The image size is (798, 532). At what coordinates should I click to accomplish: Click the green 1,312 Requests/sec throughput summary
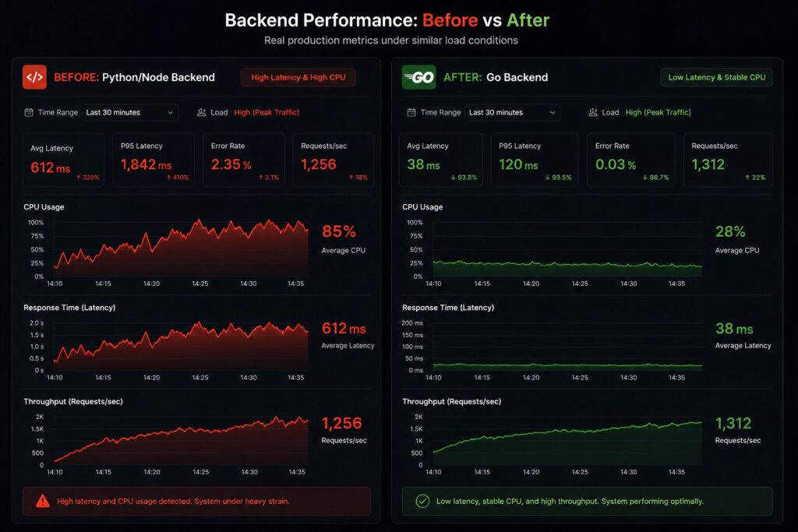pyautogui.click(x=737, y=430)
